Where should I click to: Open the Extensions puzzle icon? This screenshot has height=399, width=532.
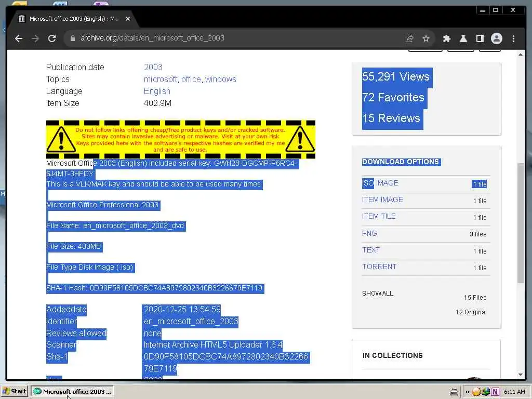click(x=446, y=38)
